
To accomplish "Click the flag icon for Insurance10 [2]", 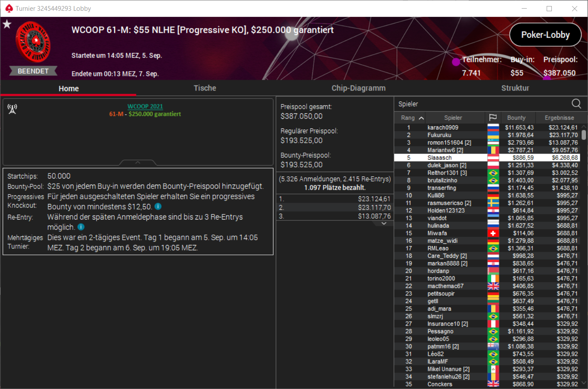I will coord(493,324).
